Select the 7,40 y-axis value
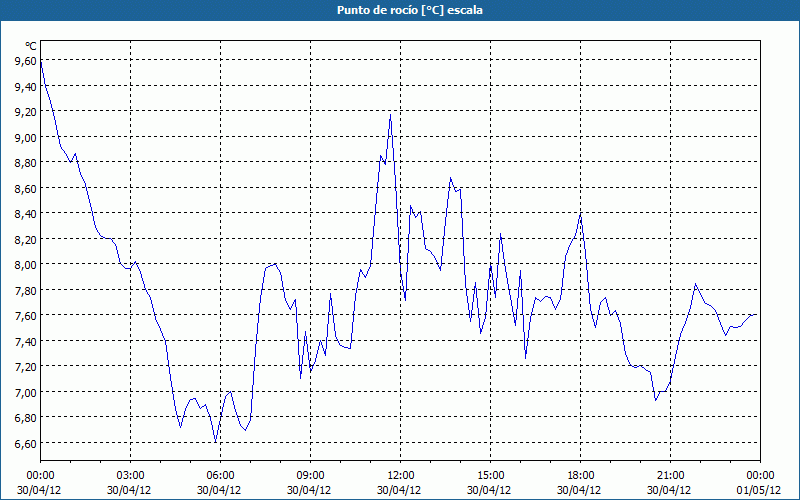The width and height of the screenshot is (800, 500). [x=26, y=341]
